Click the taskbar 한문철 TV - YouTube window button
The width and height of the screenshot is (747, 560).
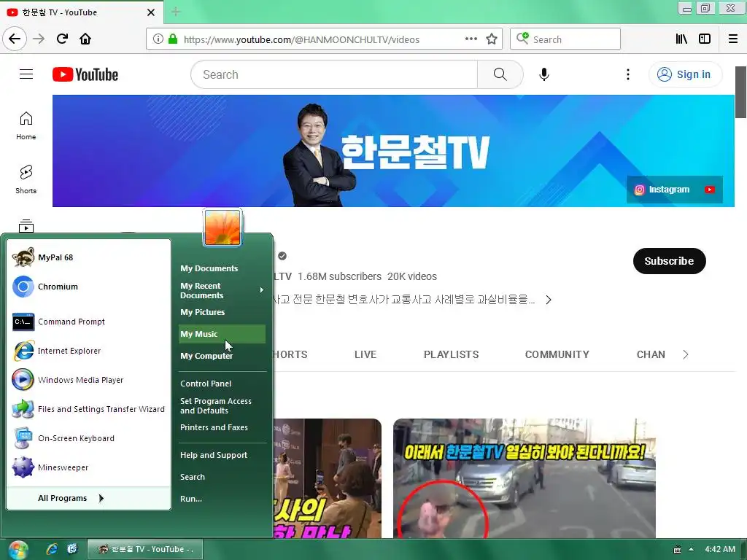click(x=145, y=549)
